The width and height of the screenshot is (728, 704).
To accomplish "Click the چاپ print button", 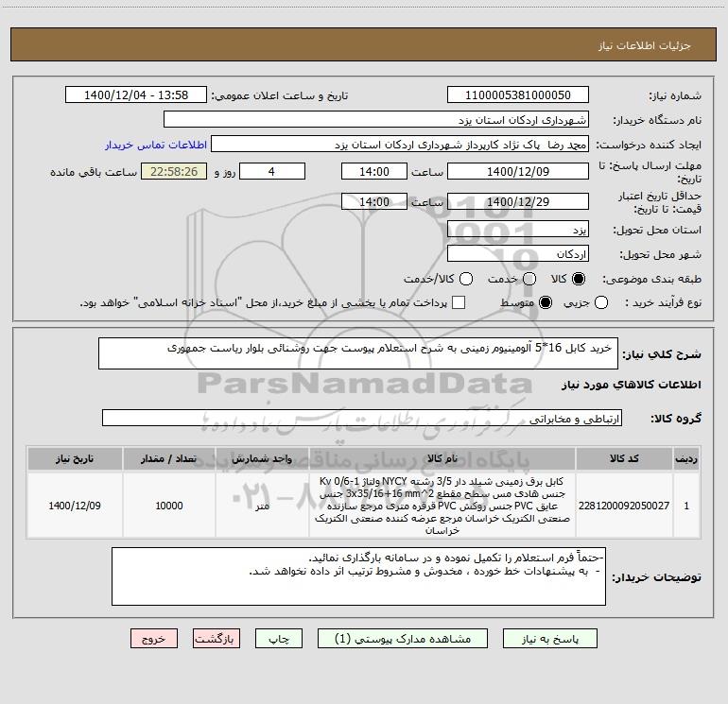I will tap(279, 639).
